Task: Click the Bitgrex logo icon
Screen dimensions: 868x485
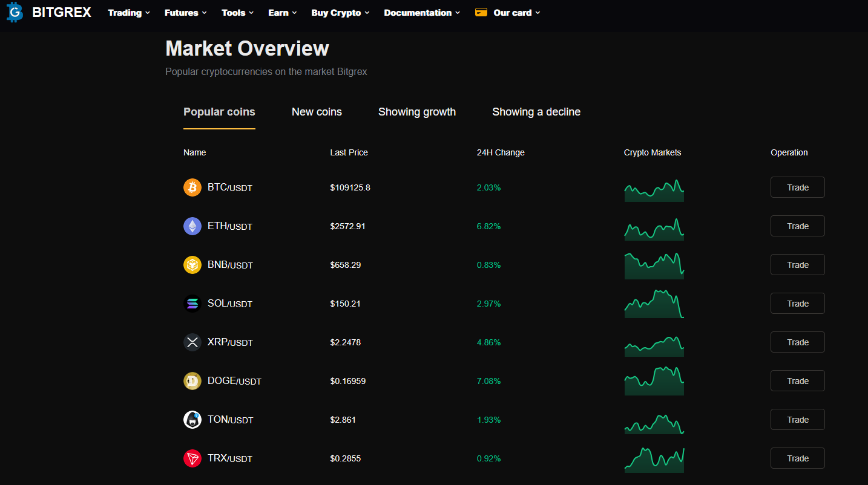Action: [x=15, y=12]
